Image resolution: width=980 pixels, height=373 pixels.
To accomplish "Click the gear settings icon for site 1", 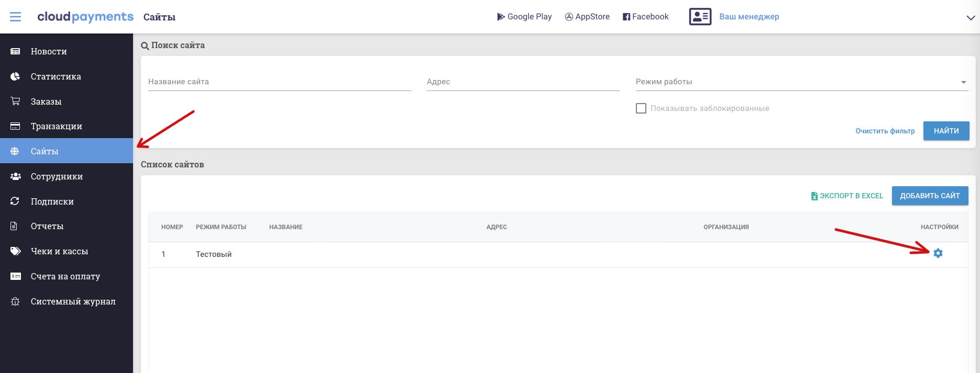I will (938, 253).
